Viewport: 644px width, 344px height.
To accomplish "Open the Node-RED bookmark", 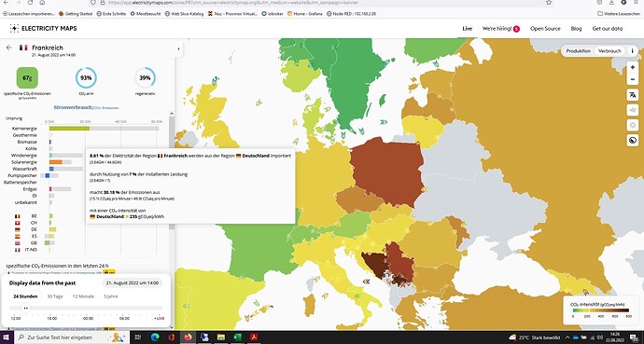I will pyautogui.click(x=351, y=14).
